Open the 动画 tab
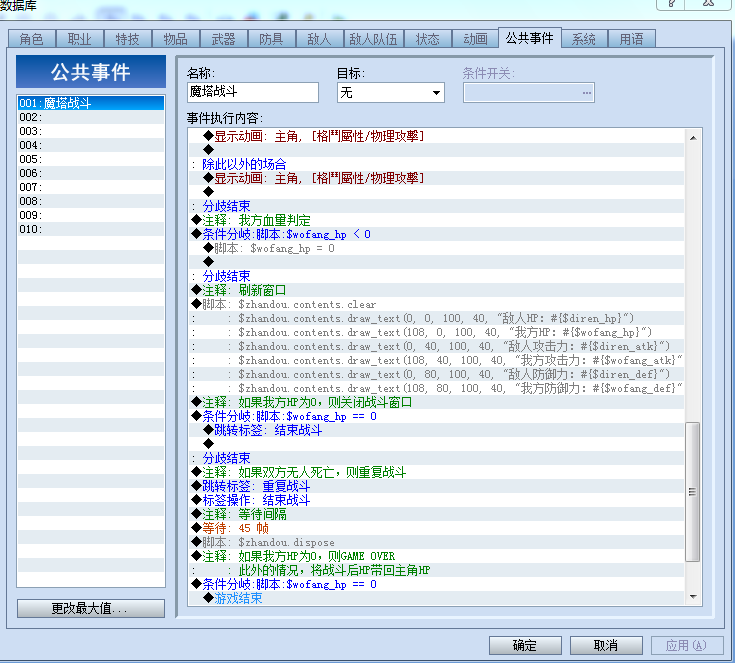 click(475, 38)
